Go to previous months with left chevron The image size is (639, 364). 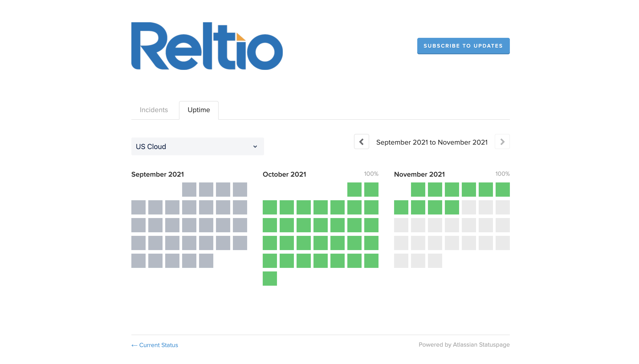click(361, 142)
